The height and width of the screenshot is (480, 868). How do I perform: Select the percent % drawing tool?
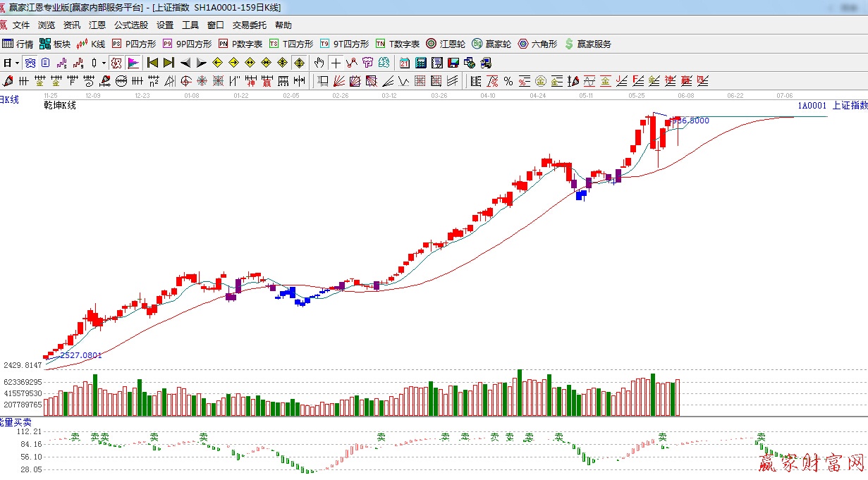click(508, 81)
